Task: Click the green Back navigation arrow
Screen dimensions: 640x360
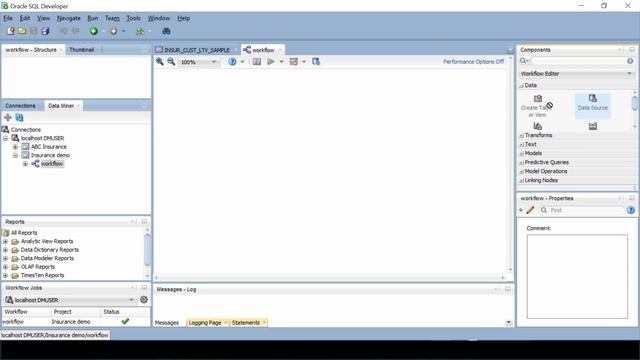Action: pyautogui.click(x=94, y=31)
